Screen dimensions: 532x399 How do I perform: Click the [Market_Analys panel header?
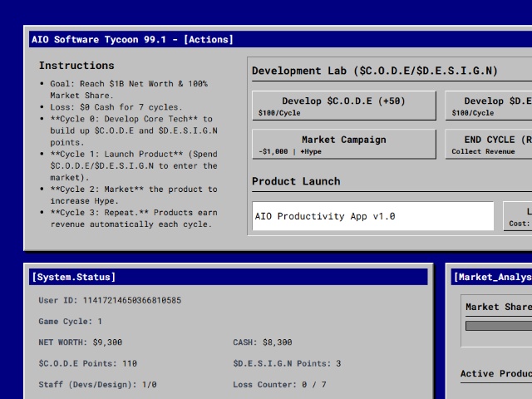pos(491,277)
